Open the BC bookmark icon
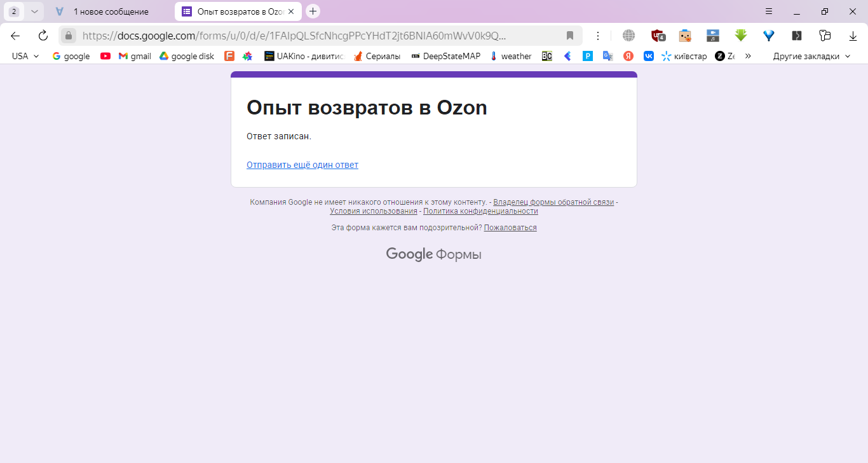The height and width of the screenshot is (463, 868). [547, 56]
